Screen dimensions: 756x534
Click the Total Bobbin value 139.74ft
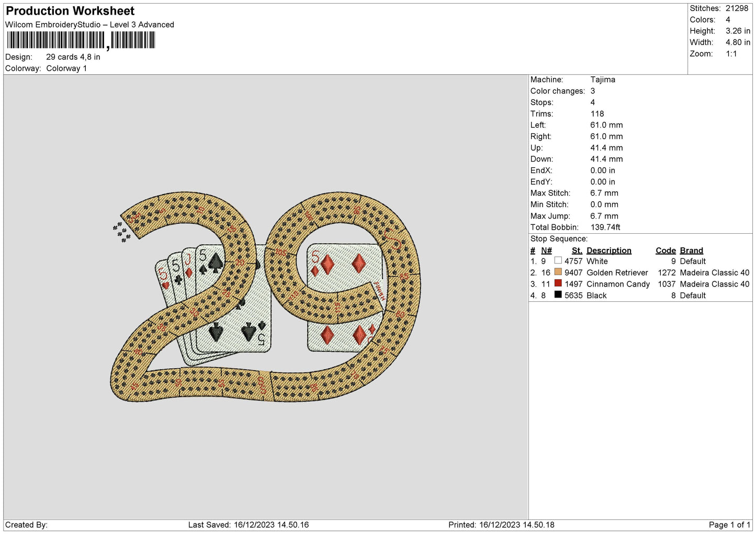pyautogui.click(x=605, y=227)
